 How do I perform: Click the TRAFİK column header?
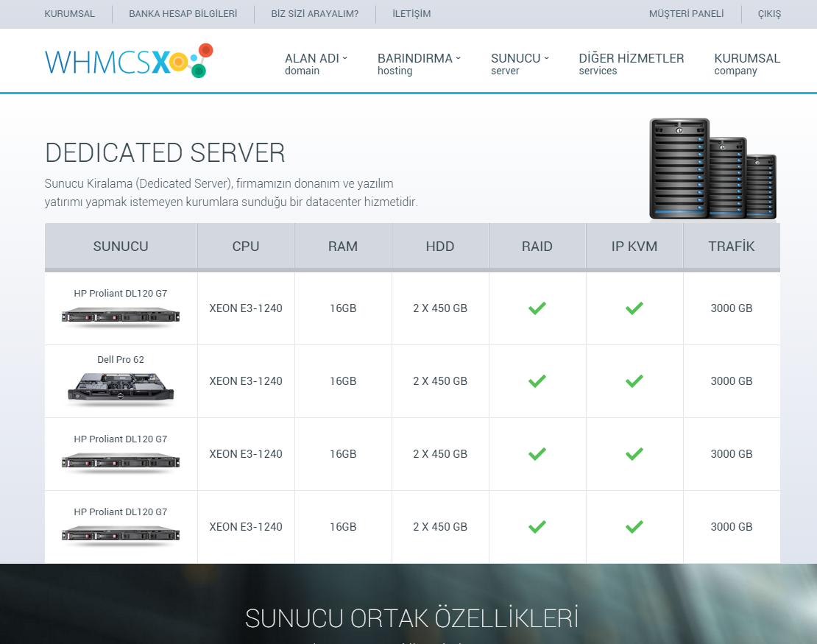[732, 247]
